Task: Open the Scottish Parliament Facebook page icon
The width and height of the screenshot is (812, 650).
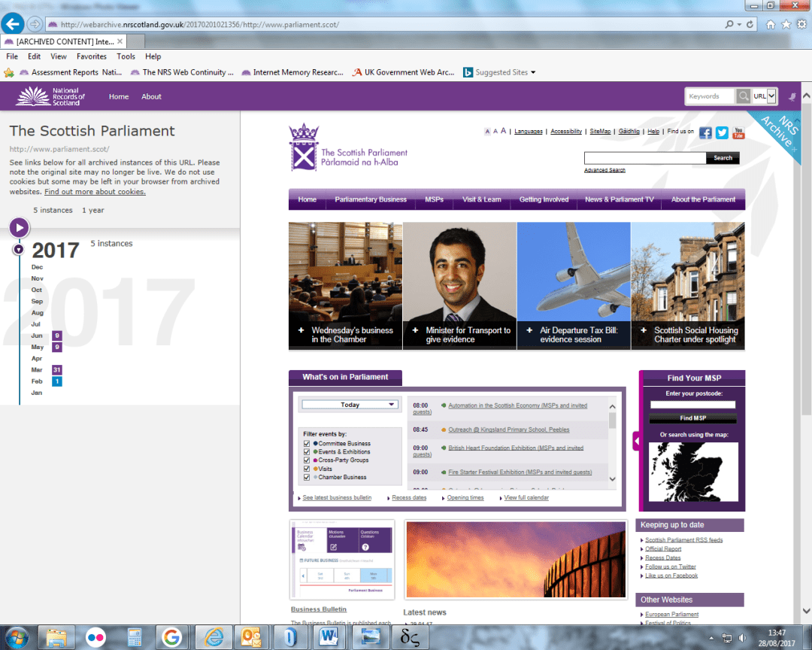Action: click(x=705, y=132)
